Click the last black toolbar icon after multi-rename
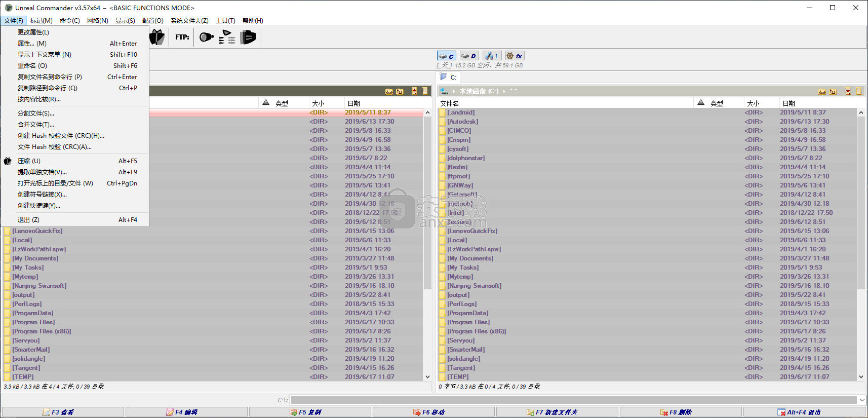This screenshot has width=868, height=418. pos(248,37)
